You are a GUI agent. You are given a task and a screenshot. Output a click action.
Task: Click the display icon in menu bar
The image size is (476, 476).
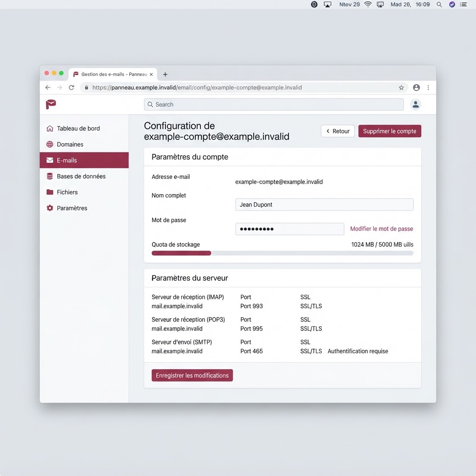pos(380,5)
